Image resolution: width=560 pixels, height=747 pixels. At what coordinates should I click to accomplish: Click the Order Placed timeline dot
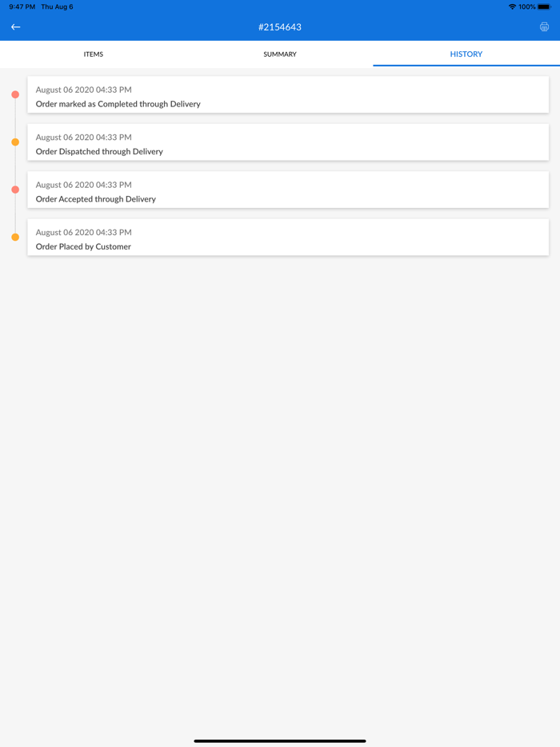(x=15, y=238)
